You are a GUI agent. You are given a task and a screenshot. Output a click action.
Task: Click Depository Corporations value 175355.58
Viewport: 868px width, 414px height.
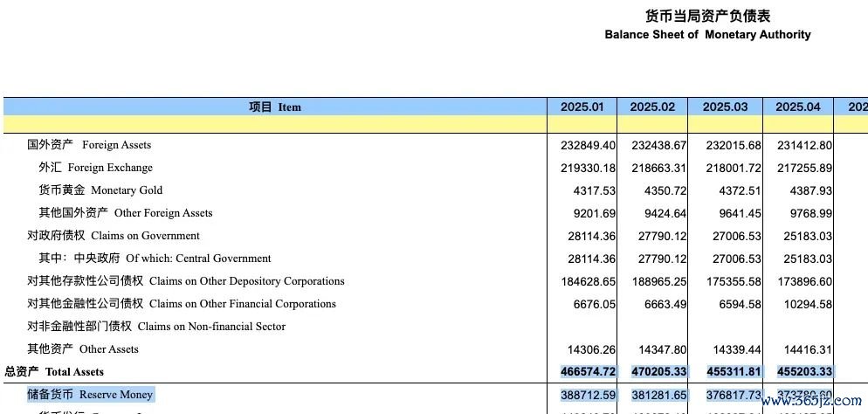tap(734, 282)
